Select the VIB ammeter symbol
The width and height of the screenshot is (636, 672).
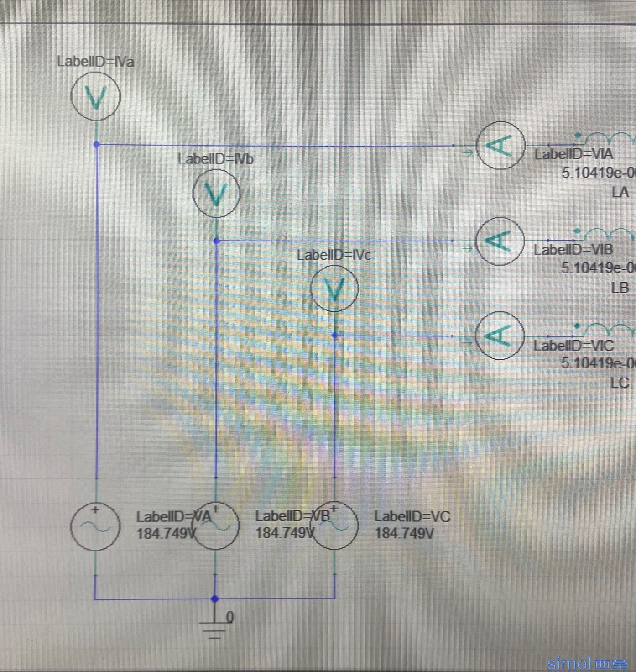point(500,241)
